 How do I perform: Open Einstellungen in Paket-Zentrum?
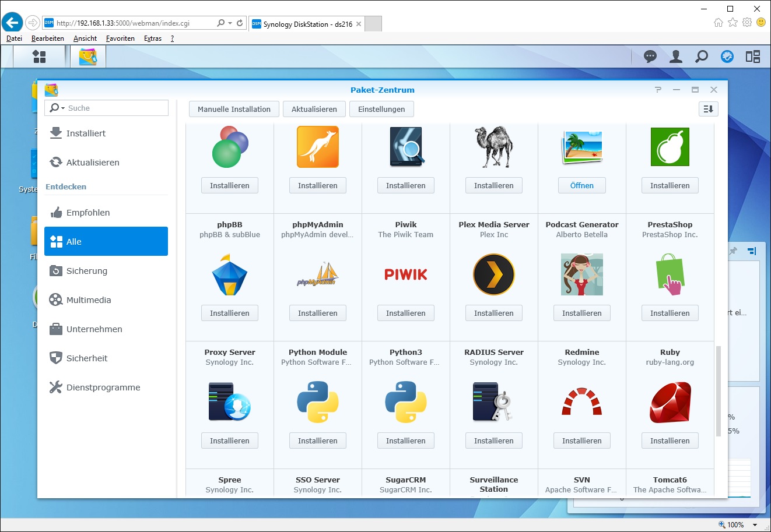pyautogui.click(x=381, y=109)
